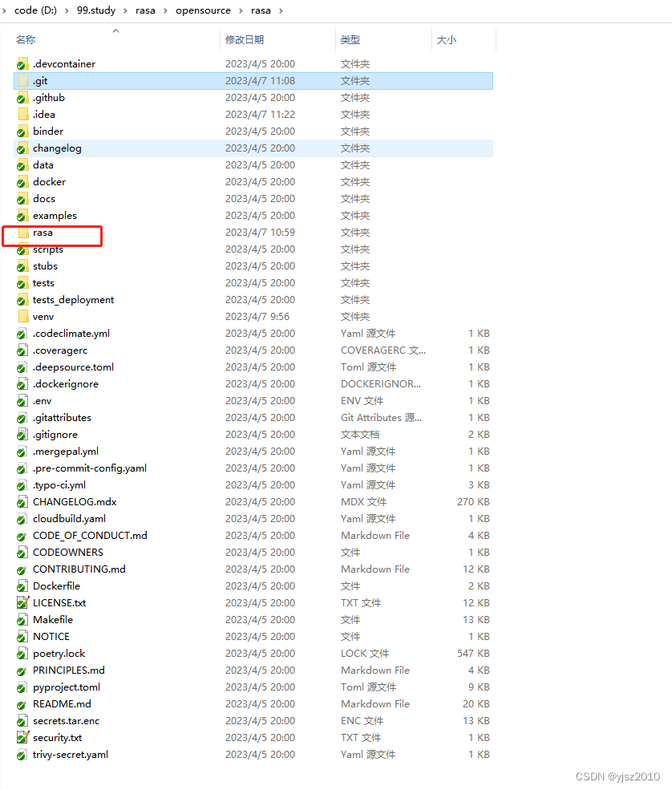The height and width of the screenshot is (790, 672).
Task: Click the changelog folder icon
Action: point(22,148)
